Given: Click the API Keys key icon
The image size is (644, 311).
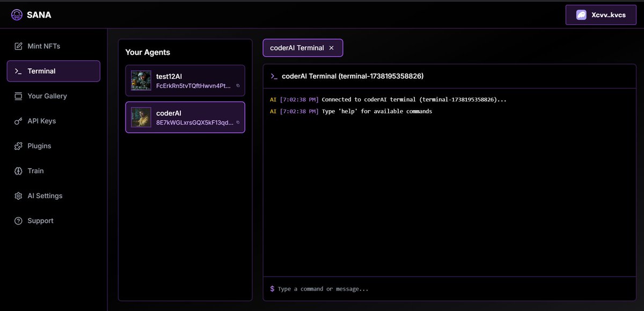Looking at the screenshot, I should 18,121.
